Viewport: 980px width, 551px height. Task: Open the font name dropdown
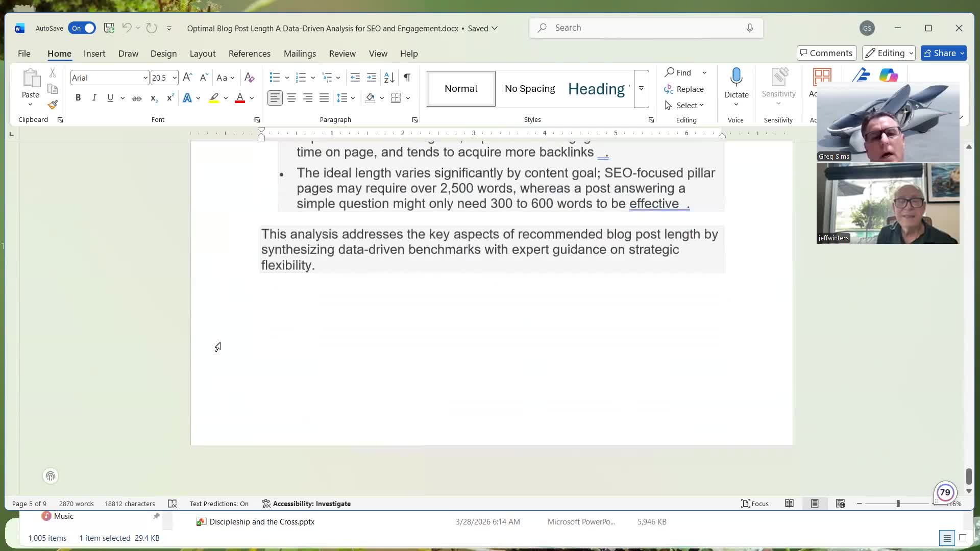coord(145,78)
